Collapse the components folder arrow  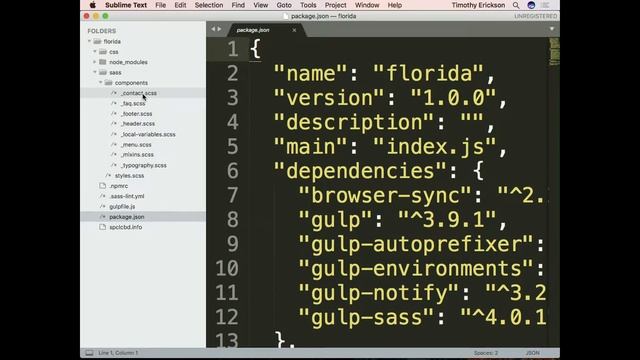pyautogui.click(x=100, y=82)
